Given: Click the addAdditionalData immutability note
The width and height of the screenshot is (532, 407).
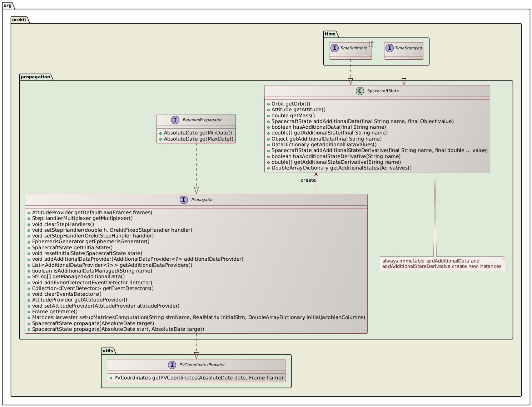Looking at the screenshot, I should click(443, 264).
